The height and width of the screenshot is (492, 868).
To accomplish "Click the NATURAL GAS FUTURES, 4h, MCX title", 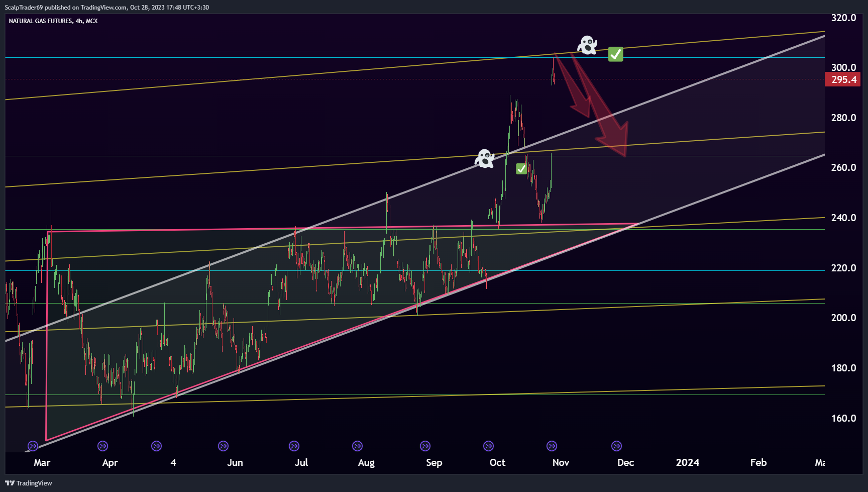I will click(53, 21).
